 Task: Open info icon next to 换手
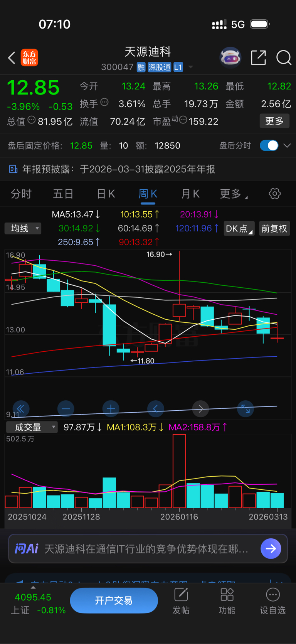pos(104,103)
